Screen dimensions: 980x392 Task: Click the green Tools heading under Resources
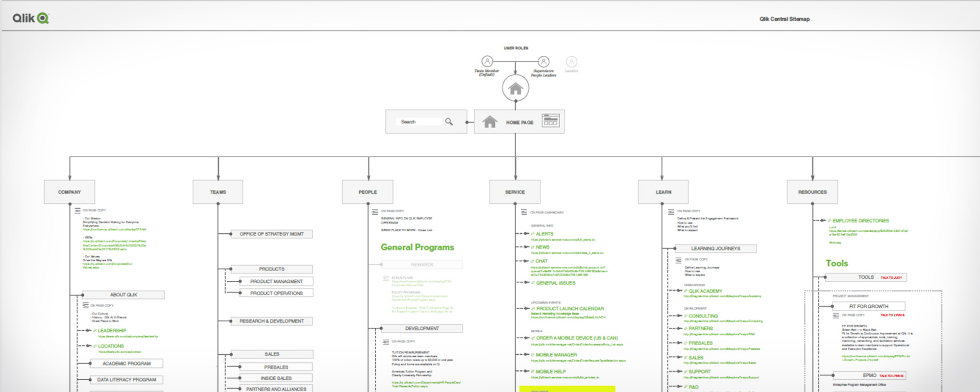tap(837, 264)
